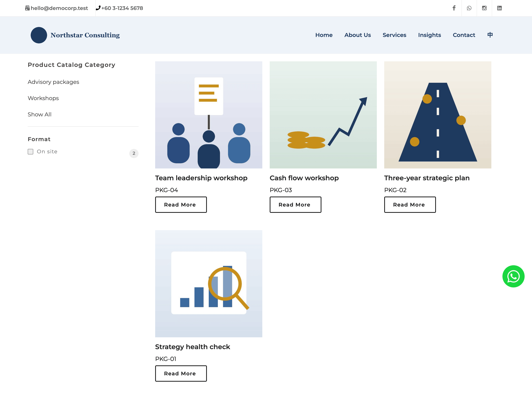Open the Insights menu item
Image resolution: width=532 pixels, height=399 pixels.
[x=429, y=35]
